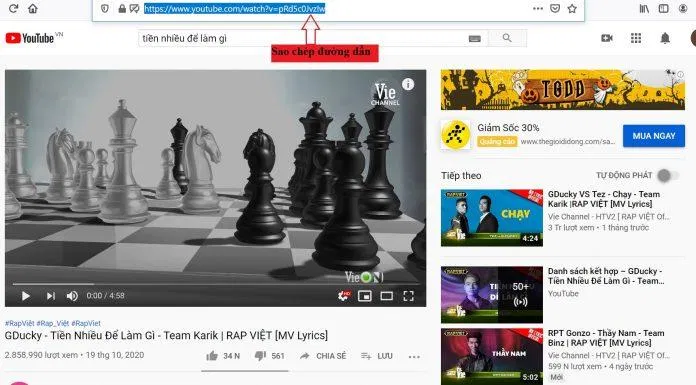
Task: Open the third #RapViet hashtag link
Action: pyautogui.click(x=86, y=323)
